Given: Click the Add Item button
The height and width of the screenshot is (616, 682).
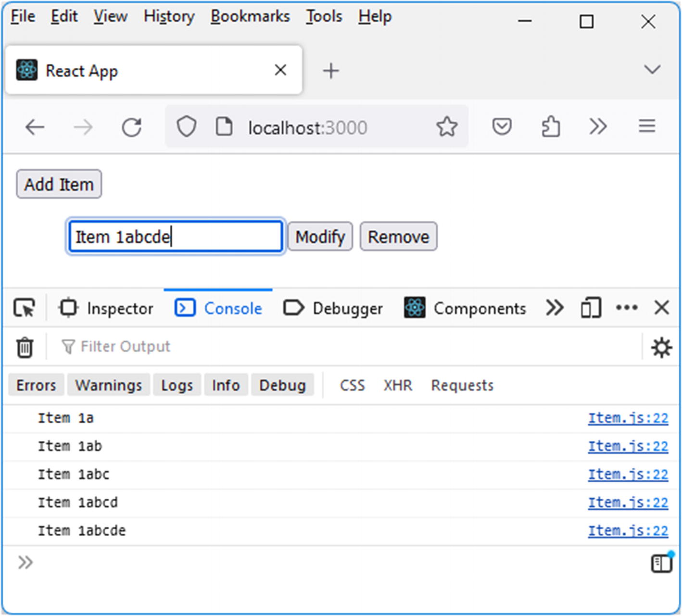Looking at the screenshot, I should [59, 184].
